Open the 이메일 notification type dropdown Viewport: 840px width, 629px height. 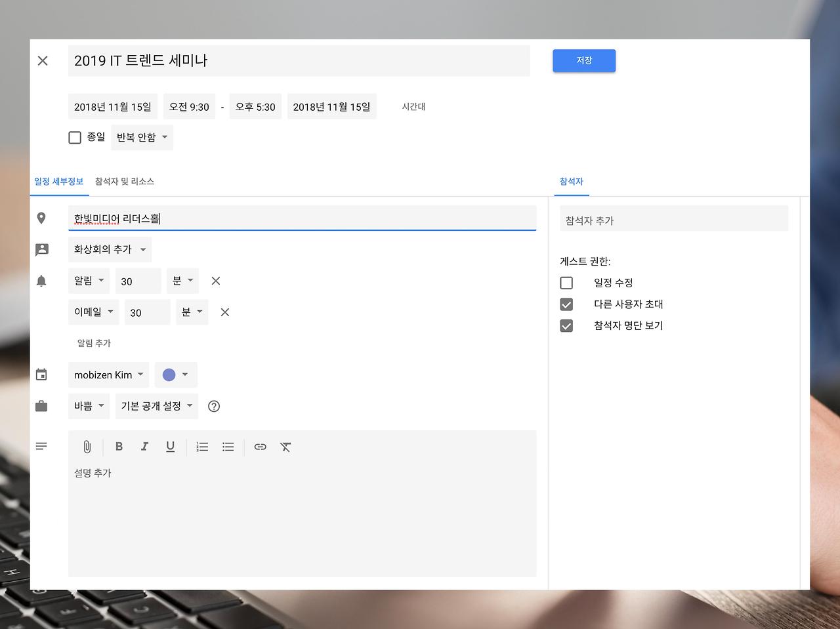(x=93, y=312)
